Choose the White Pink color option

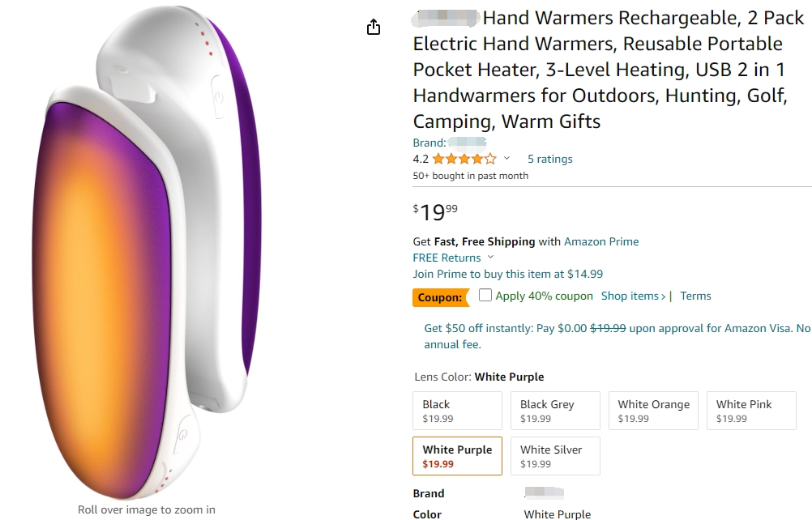click(751, 411)
